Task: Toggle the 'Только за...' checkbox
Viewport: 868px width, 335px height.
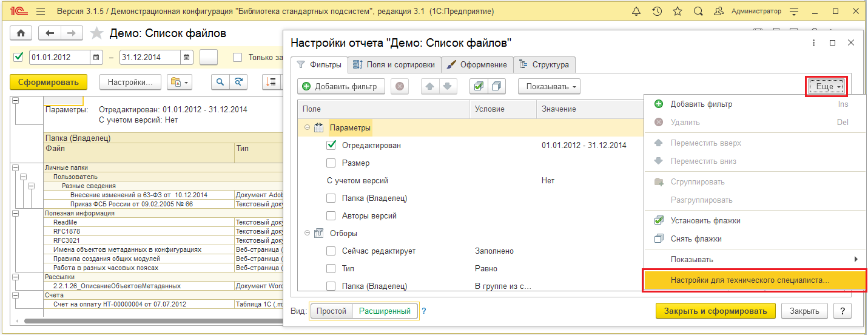Action: click(238, 58)
